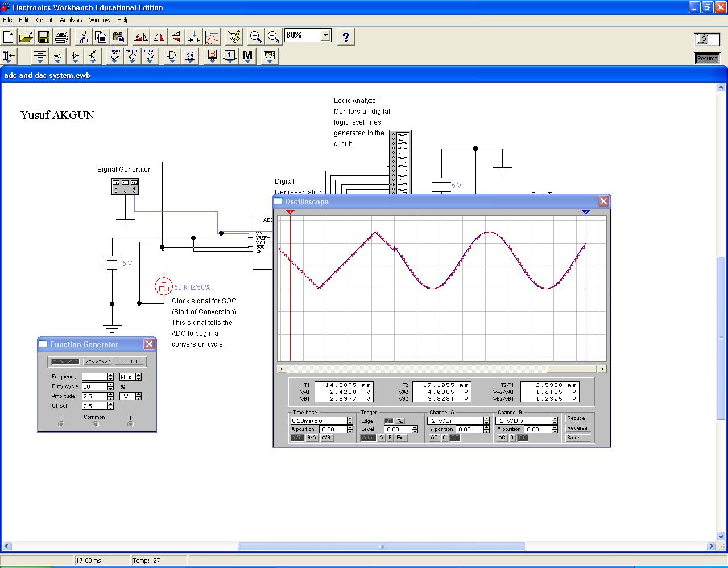Set Channel A to ground with 0 button
Image resolution: width=728 pixels, height=568 pixels.
point(445,438)
